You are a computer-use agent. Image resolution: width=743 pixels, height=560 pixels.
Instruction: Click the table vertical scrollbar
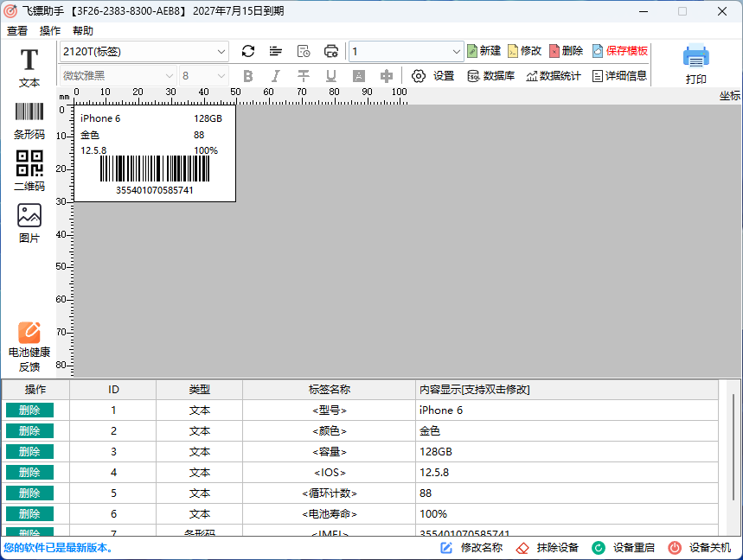point(733,448)
